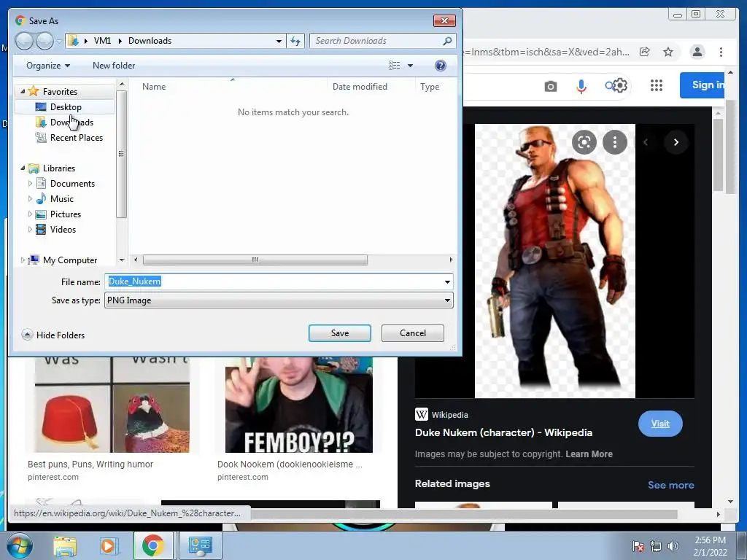Open the Dook Nookem pinterest thumbnail
Viewport: 747px width, 560px height.
coord(298,404)
